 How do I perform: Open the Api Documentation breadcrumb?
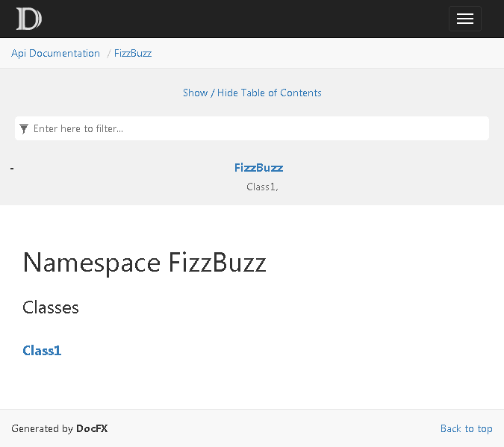tap(55, 53)
